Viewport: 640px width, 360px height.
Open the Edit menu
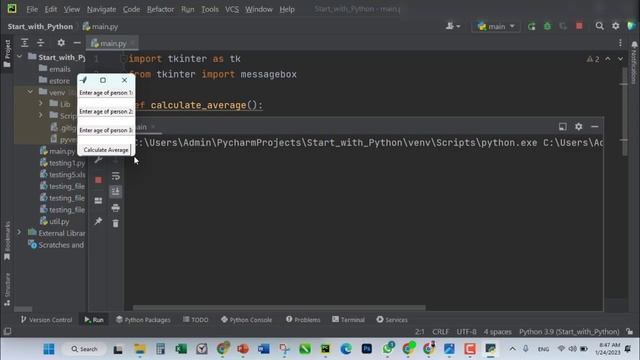tap(51, 9)
